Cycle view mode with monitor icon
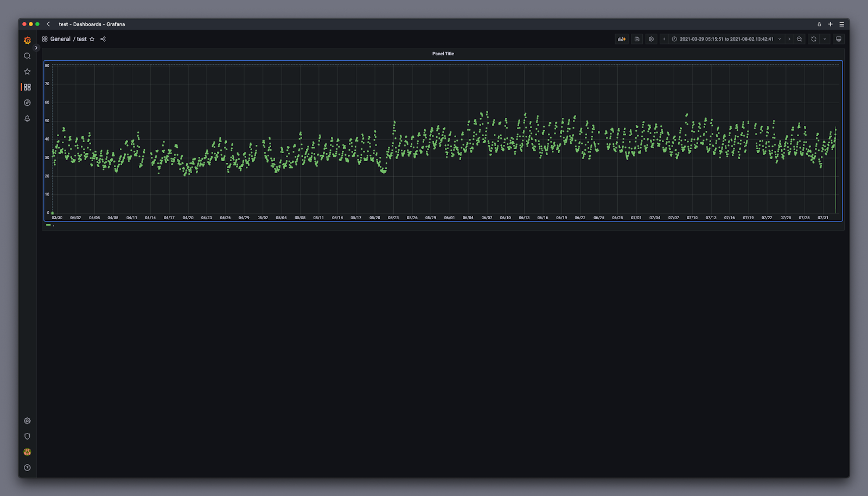The width and height of the screenshot is (868, 496). [x=839, y=39]
